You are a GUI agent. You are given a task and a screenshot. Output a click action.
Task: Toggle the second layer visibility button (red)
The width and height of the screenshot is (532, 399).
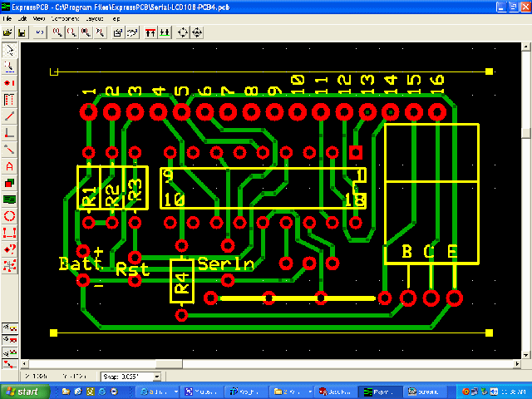[10, 340]
